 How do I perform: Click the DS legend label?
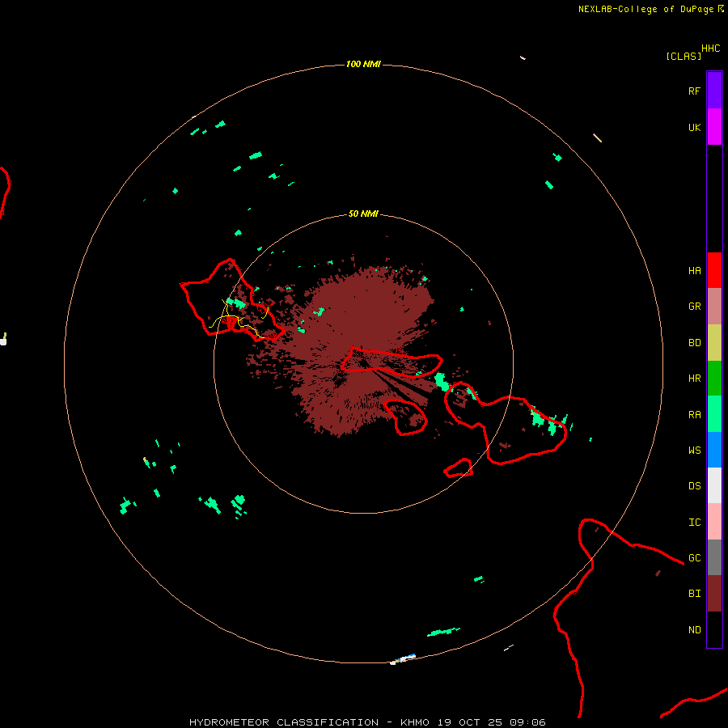coord(694,486)
